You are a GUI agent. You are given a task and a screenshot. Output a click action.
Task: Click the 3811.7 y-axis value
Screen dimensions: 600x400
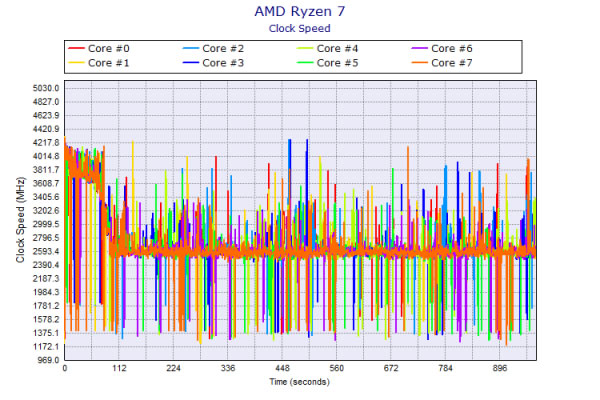point(46,170)
